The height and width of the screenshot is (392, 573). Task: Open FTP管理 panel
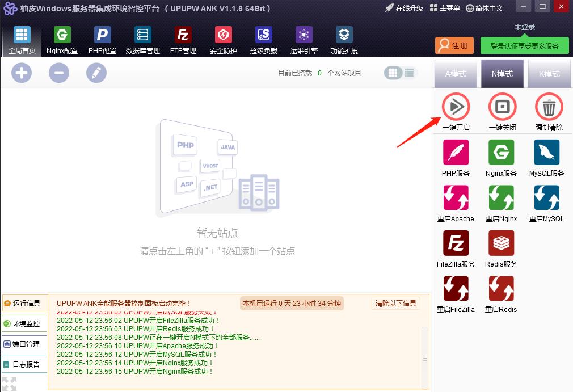pyautogui.click(x=183, y=40)
